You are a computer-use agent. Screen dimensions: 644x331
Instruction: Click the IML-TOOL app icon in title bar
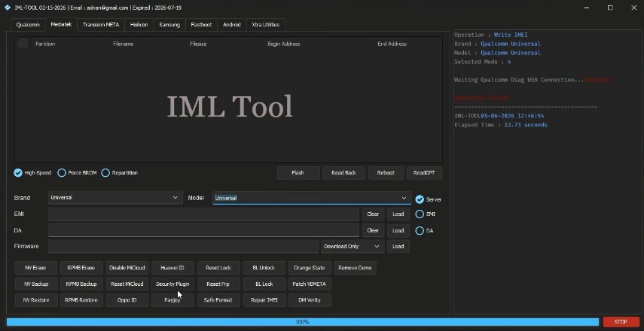click(x=7, y=8)
